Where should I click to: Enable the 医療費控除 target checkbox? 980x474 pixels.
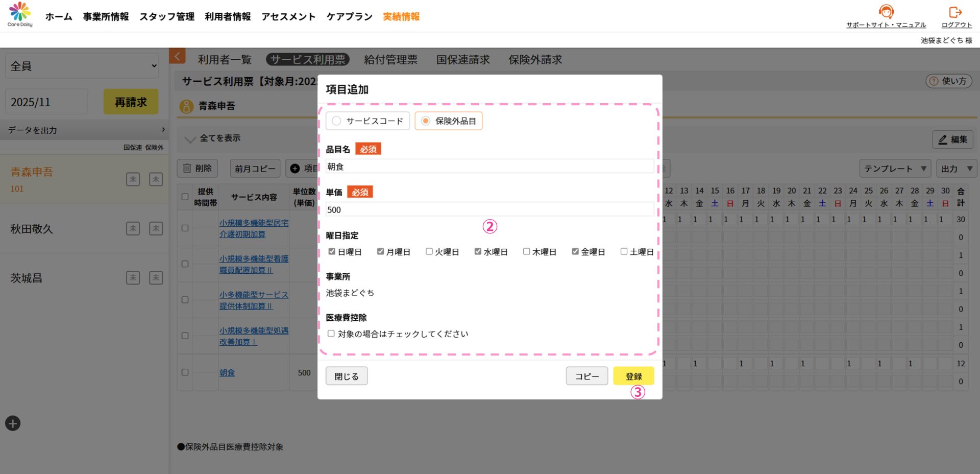click(x=331, y=334)
